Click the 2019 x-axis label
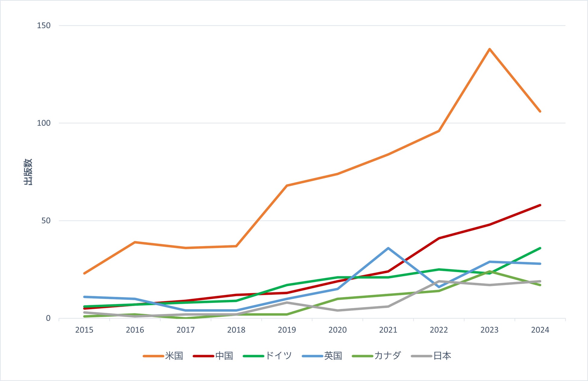Image resolution: width=588 pixels, height=381 pixels. (x=287, y=330)
